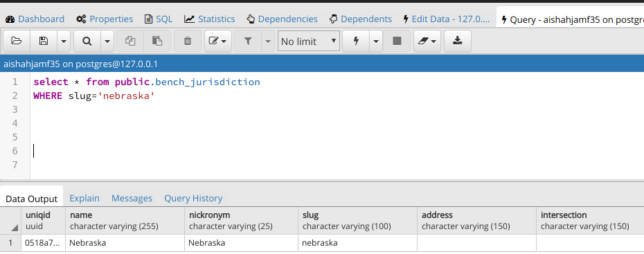Click the Filter funnel icon

[x=248, y=41]
